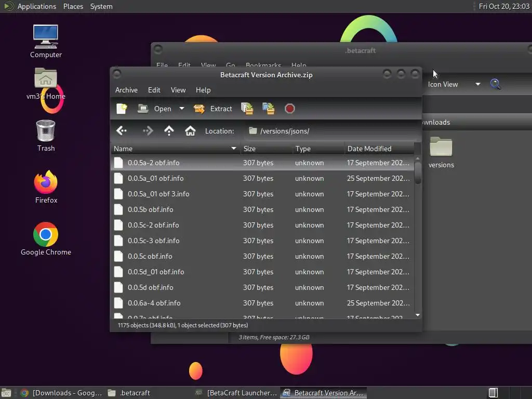Open the Applications menu in top panel
532x399 pixels.
(37, 6)
